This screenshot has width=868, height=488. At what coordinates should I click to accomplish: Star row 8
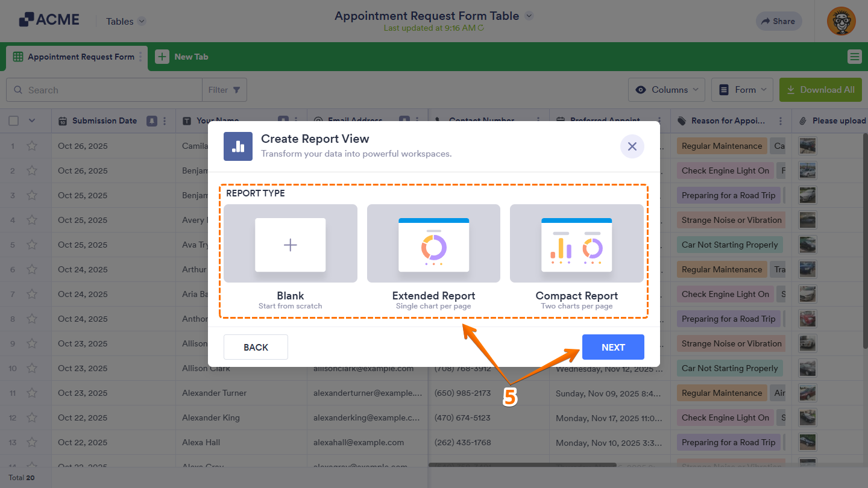[32, 319]
